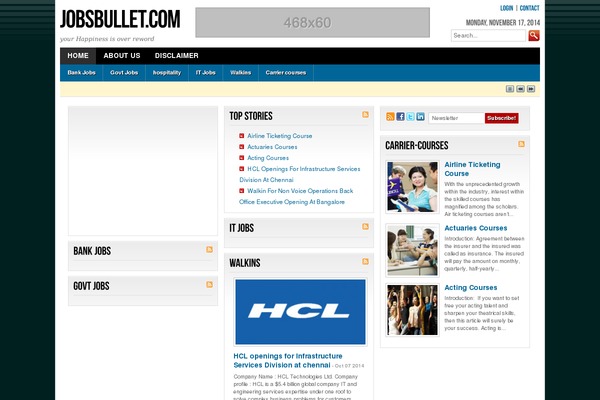Open the Top Stories RSS feed icon
This screenshot has width=600, height=400.
(365, 114)
